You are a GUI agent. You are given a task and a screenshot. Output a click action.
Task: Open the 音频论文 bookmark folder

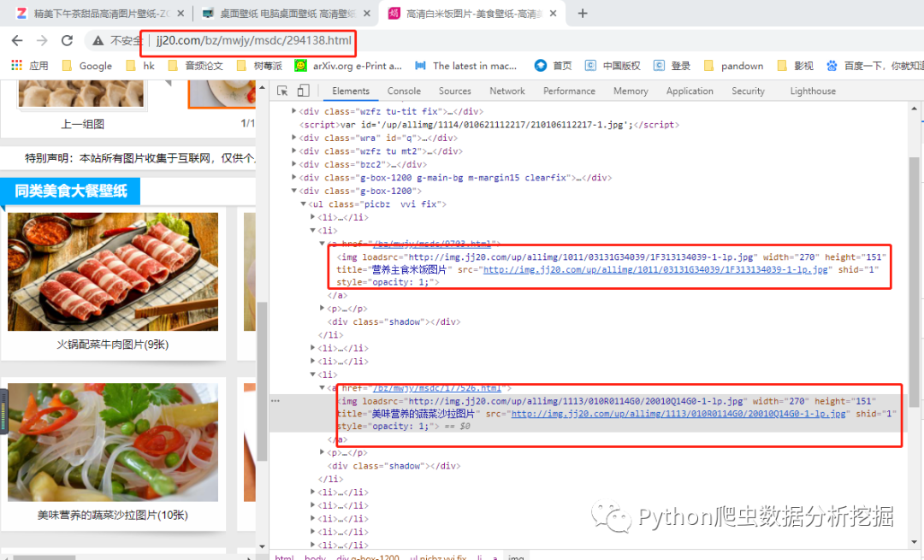[x=196, y=65]
